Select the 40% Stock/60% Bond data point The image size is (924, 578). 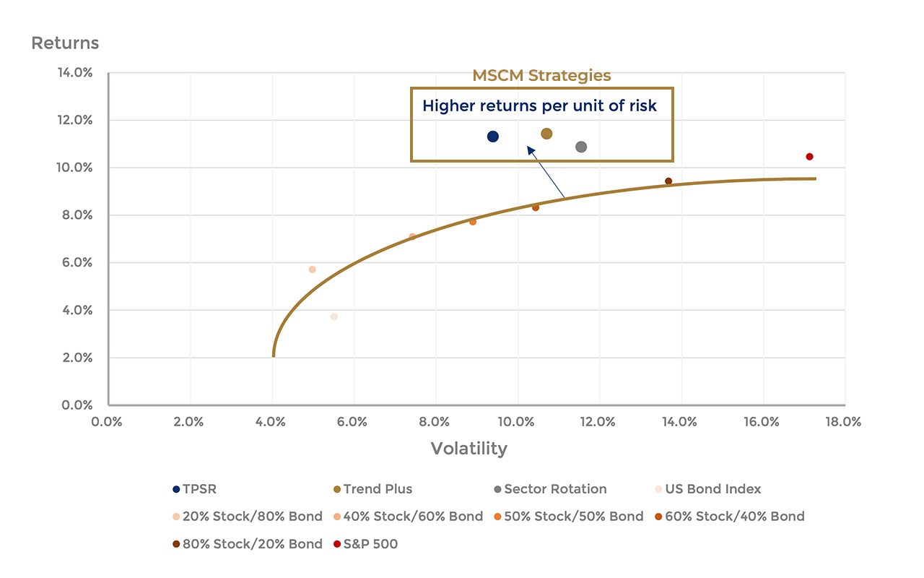[x=412, y=237]
